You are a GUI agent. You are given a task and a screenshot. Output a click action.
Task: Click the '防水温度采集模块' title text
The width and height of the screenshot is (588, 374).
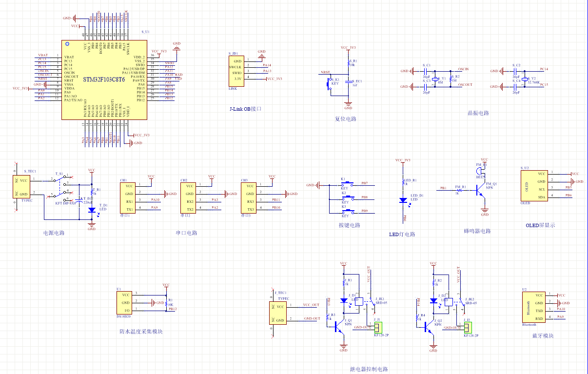(141, 332)
